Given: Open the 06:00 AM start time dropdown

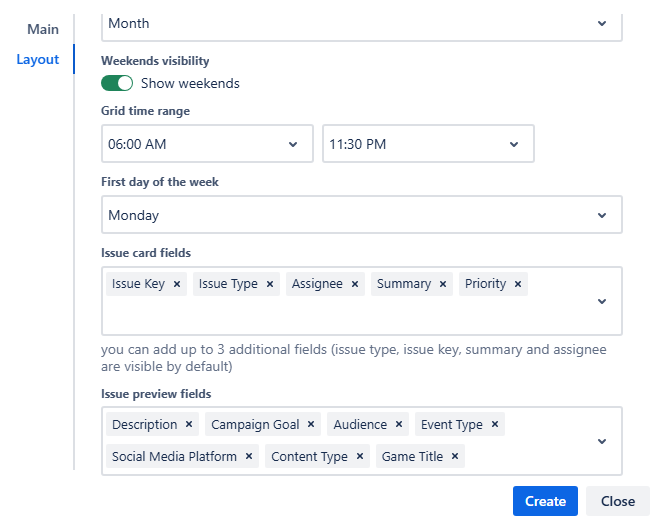Looking at the screenshot, I should click(x=207, y=144).
